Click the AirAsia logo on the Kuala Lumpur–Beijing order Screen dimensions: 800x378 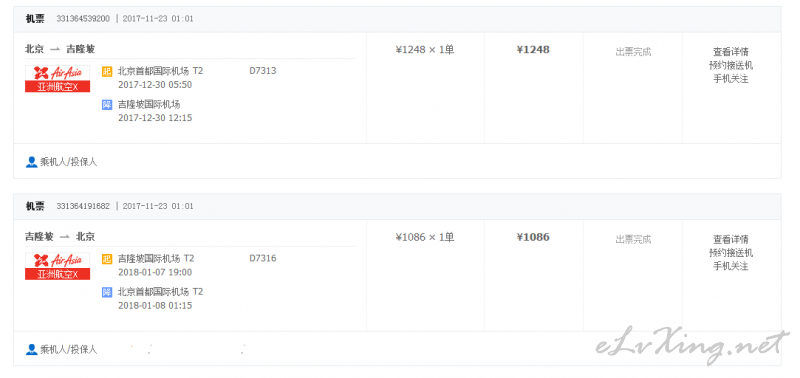tap(58, 266)
